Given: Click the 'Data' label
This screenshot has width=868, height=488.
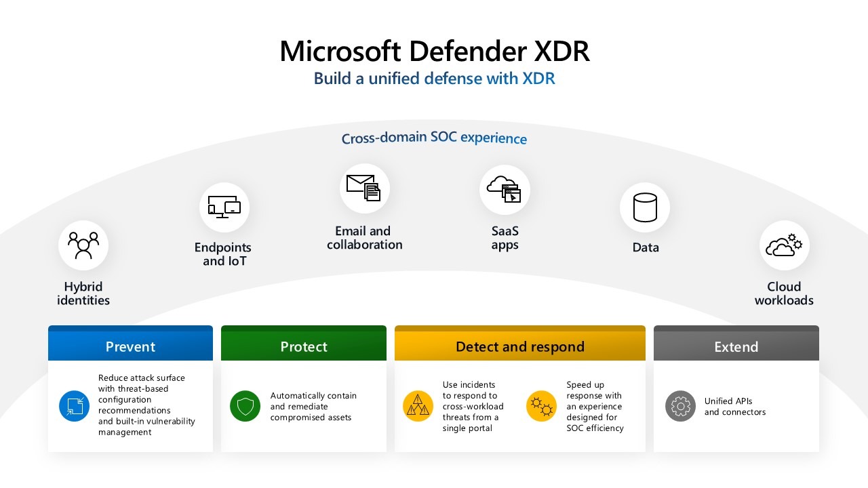Looking at the screenshot, I should (x=646, y=247).
